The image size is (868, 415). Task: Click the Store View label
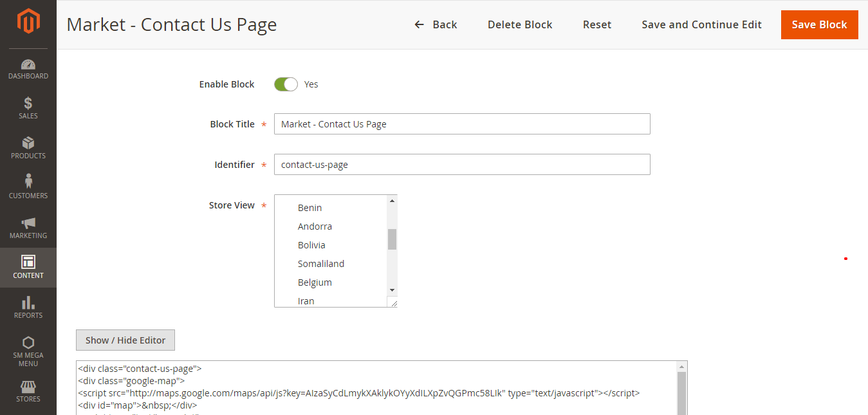(x=232, y=205)
